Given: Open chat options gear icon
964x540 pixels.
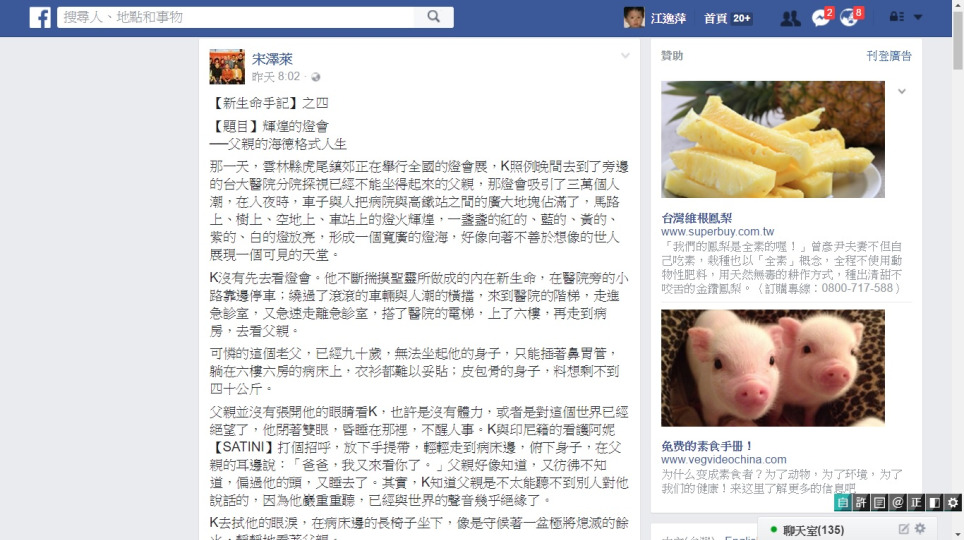Looking at the screenshot, I should (920, 528).
